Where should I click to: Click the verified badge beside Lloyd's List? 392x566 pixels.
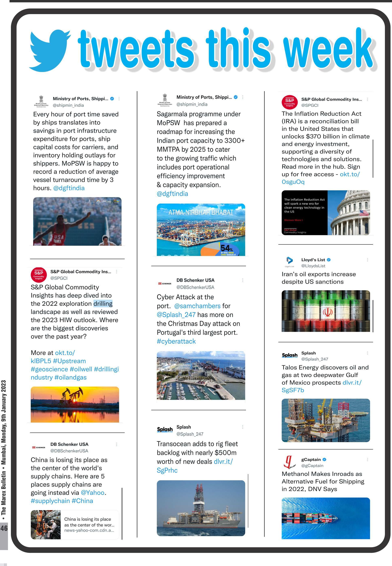point(329,260)
